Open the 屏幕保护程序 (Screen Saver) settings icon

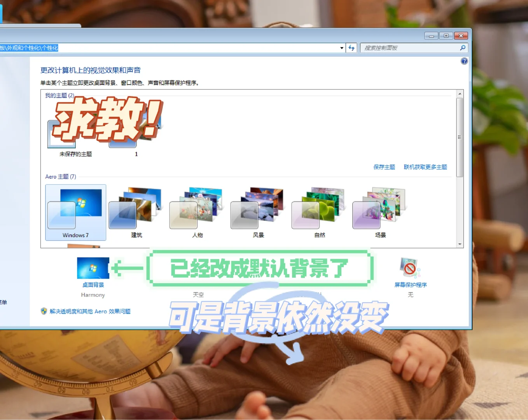pyautogui.click(x=410, y=268)
